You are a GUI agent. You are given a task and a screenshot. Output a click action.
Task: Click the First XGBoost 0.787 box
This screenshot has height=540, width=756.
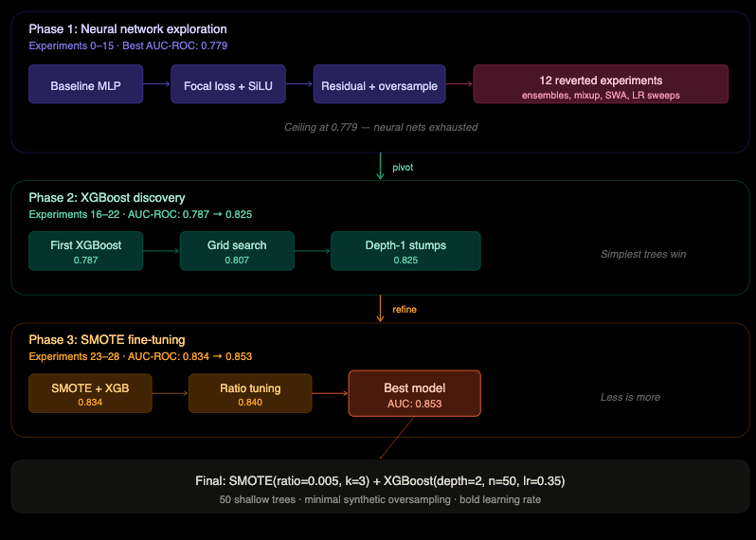(x=86, y=251)
